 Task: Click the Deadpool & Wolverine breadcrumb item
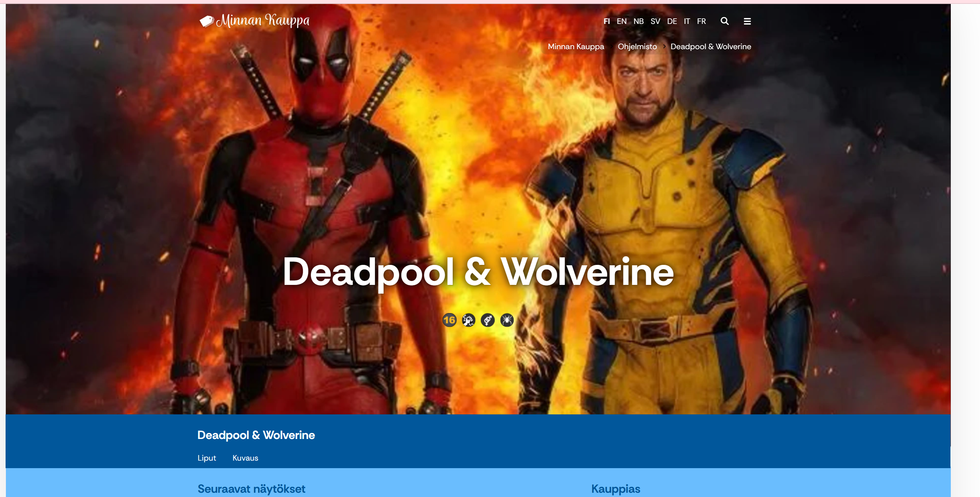click(711, 47)
